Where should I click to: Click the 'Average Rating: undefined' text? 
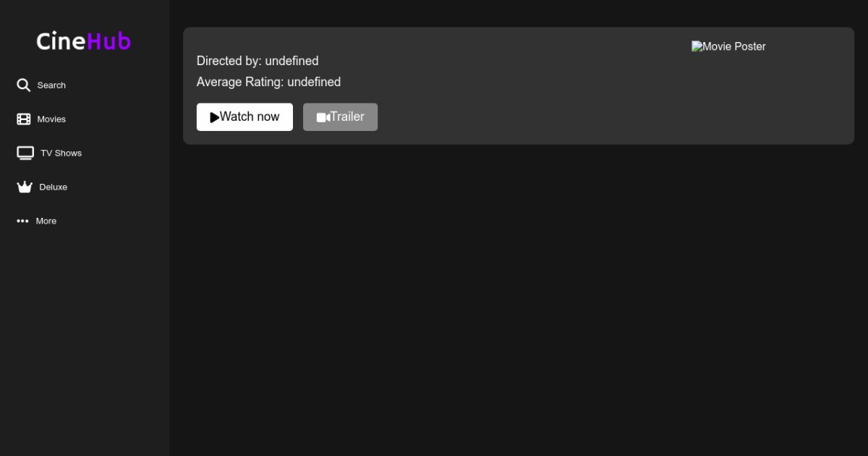[268, 82]
